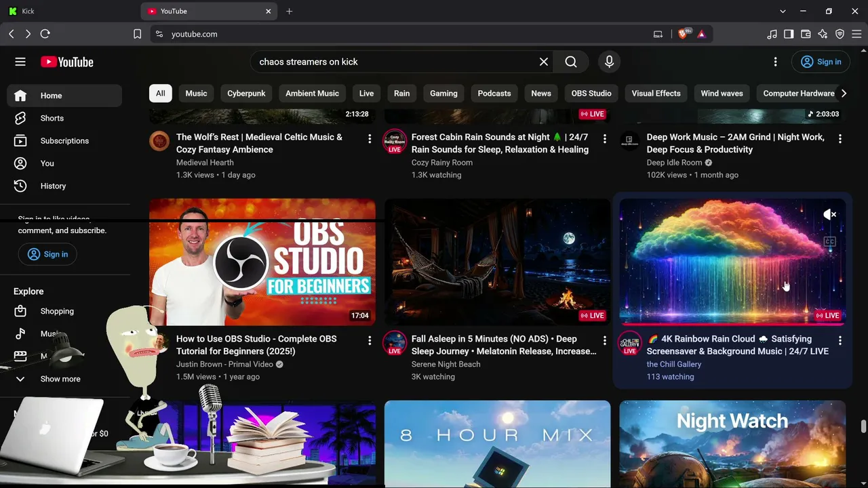Open a new browser tab
The width and height of the screenshot is (868, 488).
(x=290, y=11)
